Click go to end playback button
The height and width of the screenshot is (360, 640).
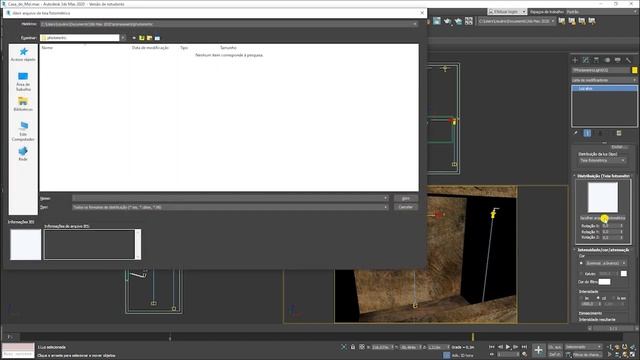point(524,347)
